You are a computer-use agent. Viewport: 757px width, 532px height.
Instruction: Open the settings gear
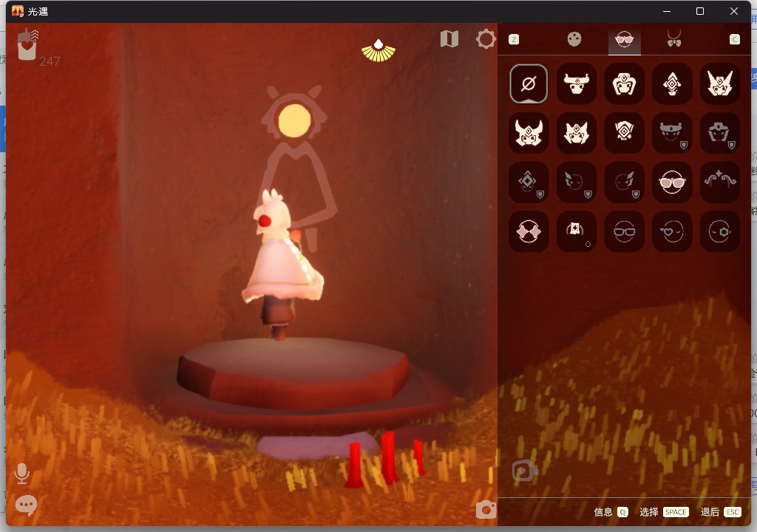[486, 39]
